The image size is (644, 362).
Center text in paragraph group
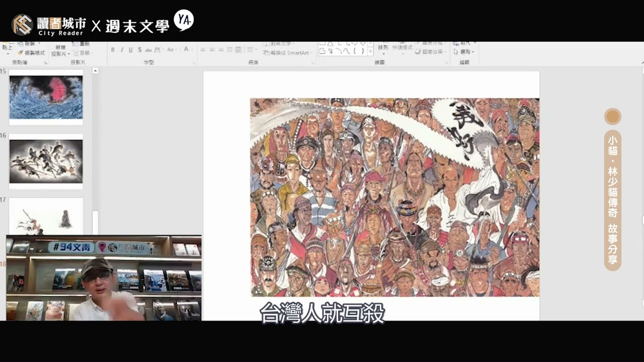click(212, 50)
